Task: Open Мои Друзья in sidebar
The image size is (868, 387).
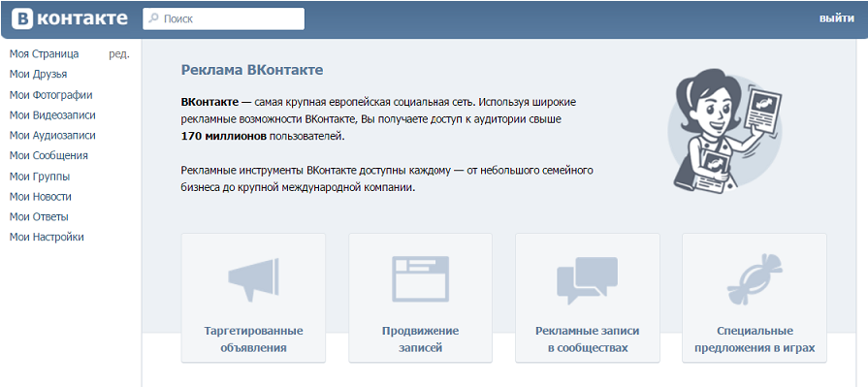Action: [x=38, y=74]
